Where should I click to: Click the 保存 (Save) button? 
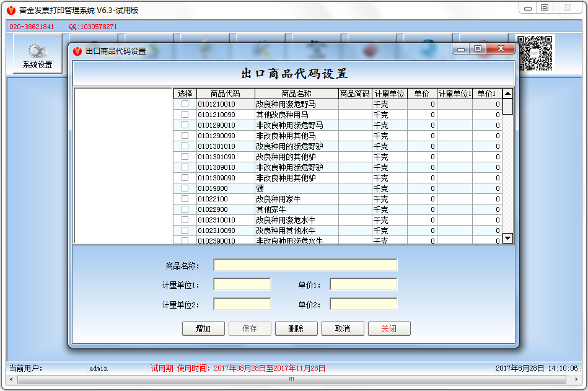[x=250, y=328]
